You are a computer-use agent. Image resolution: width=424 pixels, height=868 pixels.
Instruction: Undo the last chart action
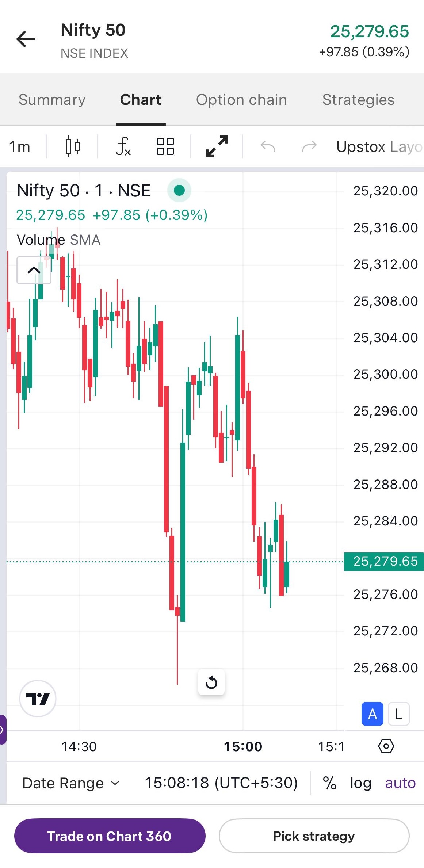click(x=268, y=146)
